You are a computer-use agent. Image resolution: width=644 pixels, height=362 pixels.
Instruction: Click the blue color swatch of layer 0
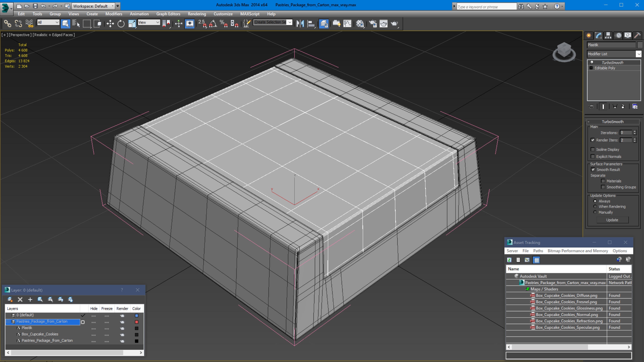[x=136, y=315]
